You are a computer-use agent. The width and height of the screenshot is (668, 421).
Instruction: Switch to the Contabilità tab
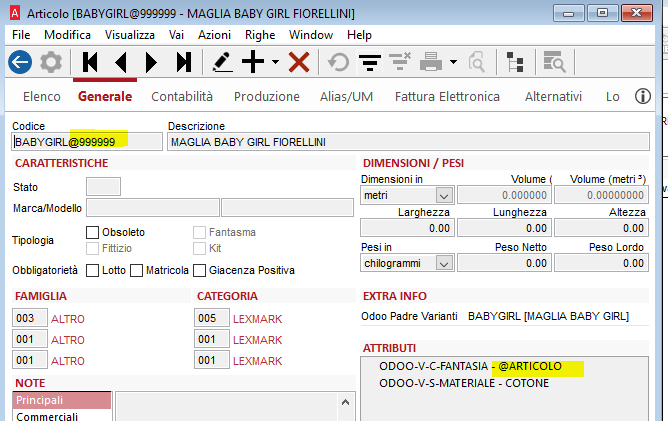(x=182, y=97)
